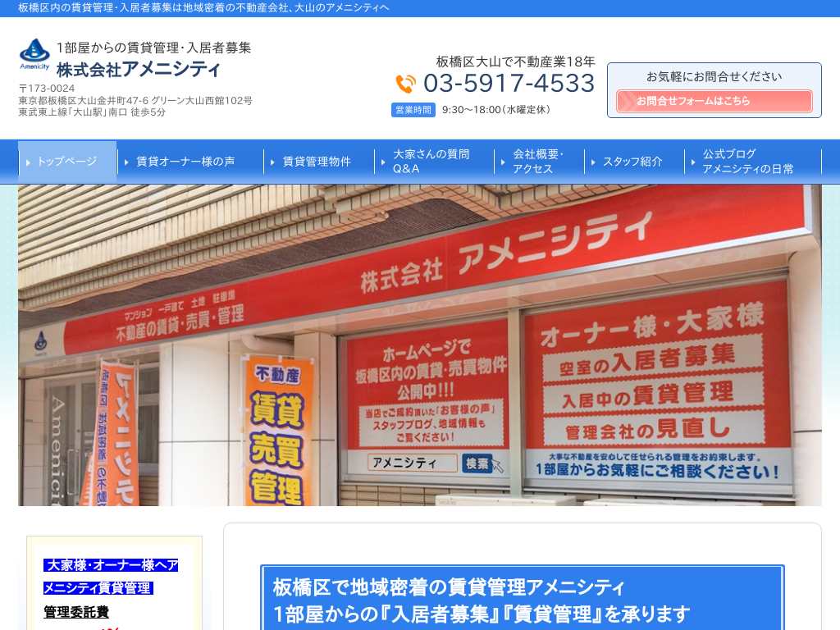Image resolution: width=840 pixels, height=630 pixels.
Task: Click the phone number 03-5917-4533
Action: (509, 84)
